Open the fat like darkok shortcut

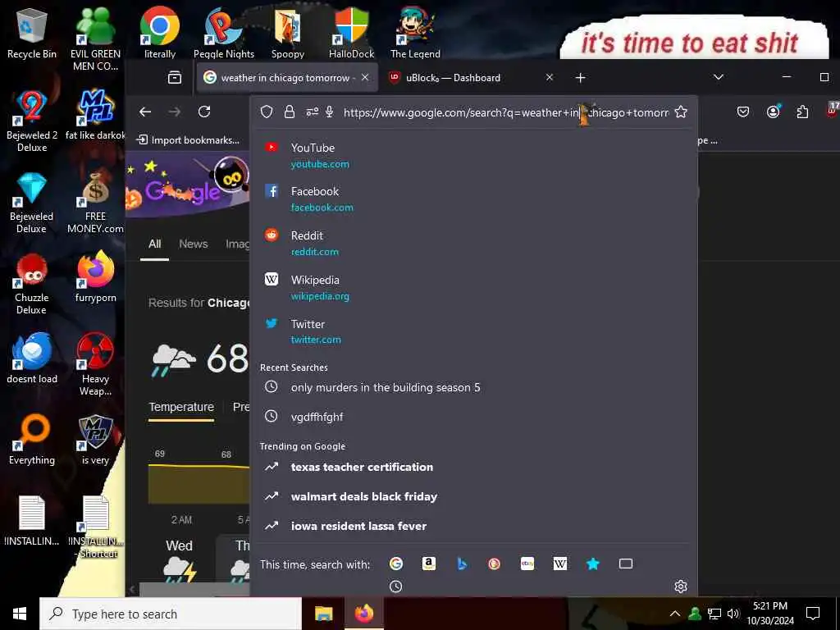point(95,115)
